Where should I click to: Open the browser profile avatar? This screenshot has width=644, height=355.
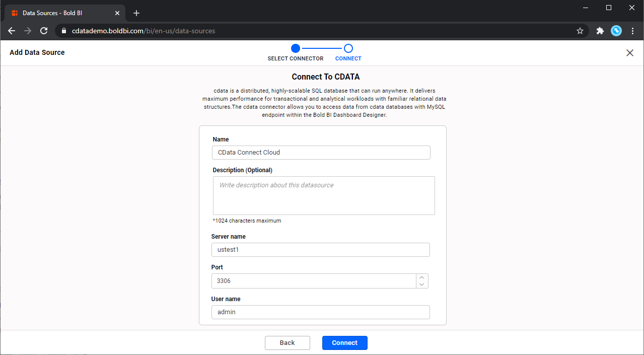tap(616, 31)
